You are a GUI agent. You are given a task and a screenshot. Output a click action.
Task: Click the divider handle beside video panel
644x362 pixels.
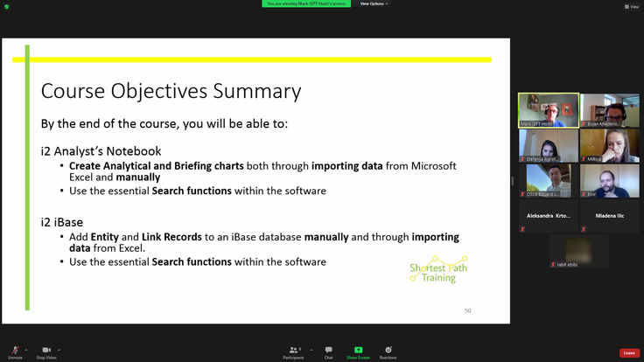513,181
